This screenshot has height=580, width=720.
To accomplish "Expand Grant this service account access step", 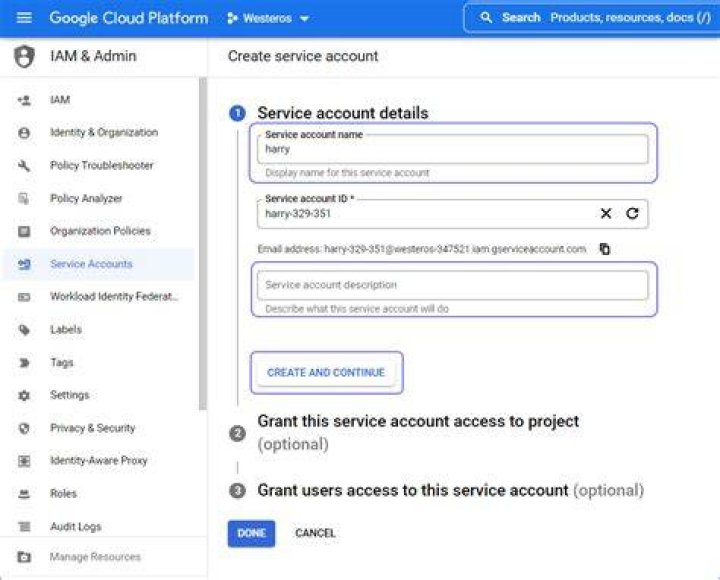I will click(418, 433).
